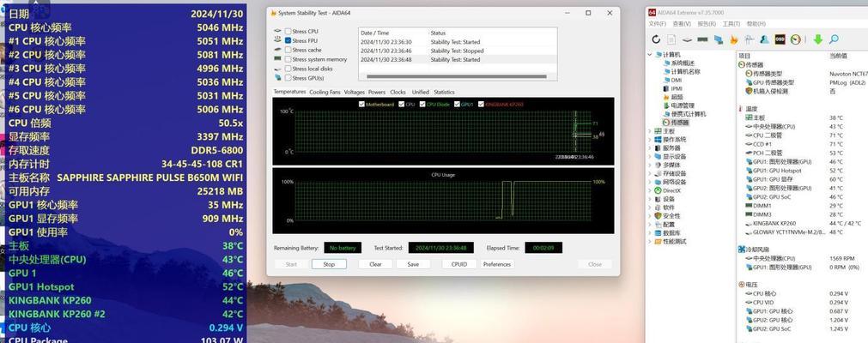Viewport: 868px width, 343px height.
Task: Click the magnifier search icon in toolbar
Action: 834,39
